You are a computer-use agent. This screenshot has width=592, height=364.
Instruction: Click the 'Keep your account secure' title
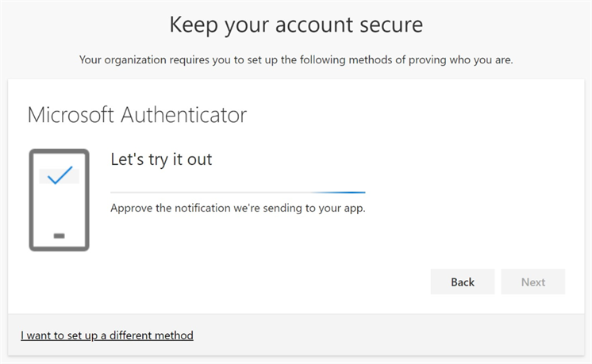[296, 25]
